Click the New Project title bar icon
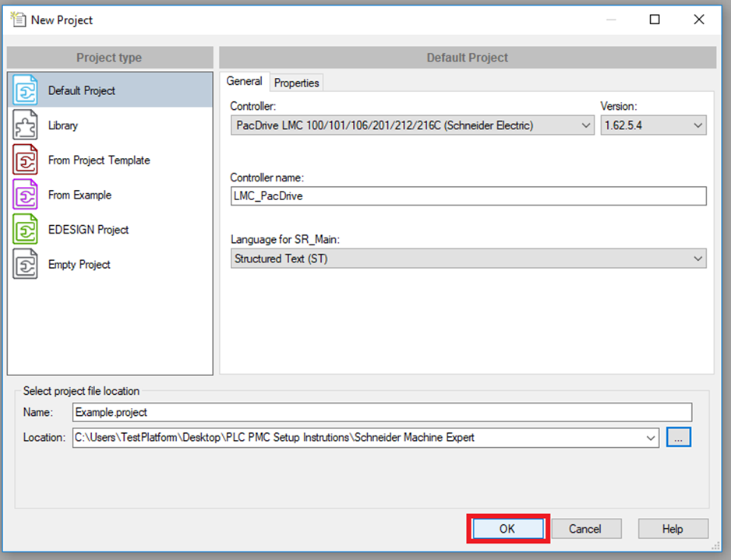 click(x=18, y=19)
